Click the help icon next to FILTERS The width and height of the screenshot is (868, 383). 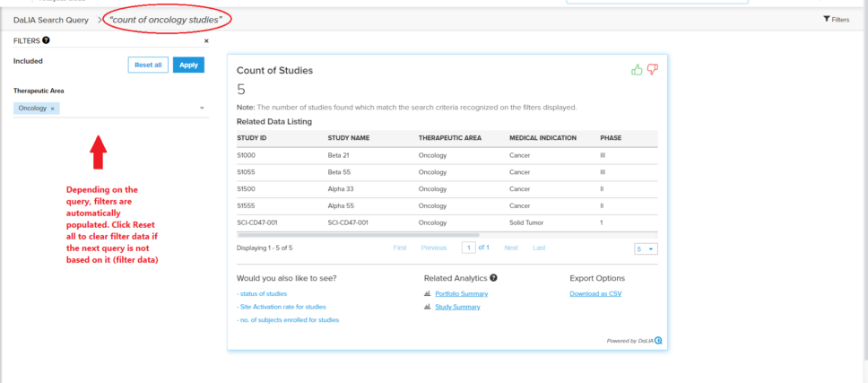coord(46,40)
